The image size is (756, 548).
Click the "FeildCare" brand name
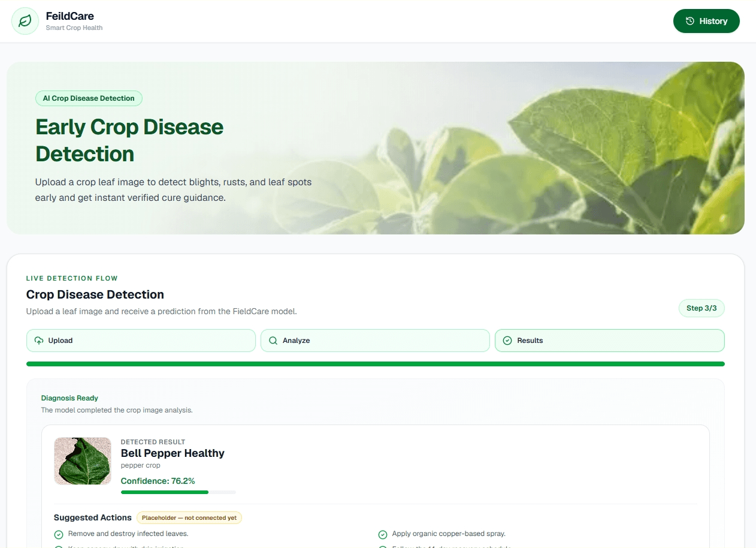(x=70, y=16)
